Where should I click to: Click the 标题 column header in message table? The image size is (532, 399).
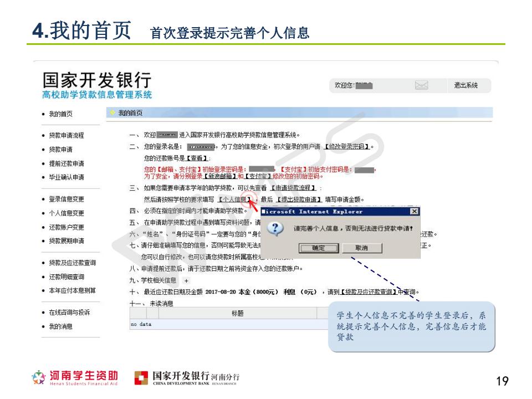[238, 314]
